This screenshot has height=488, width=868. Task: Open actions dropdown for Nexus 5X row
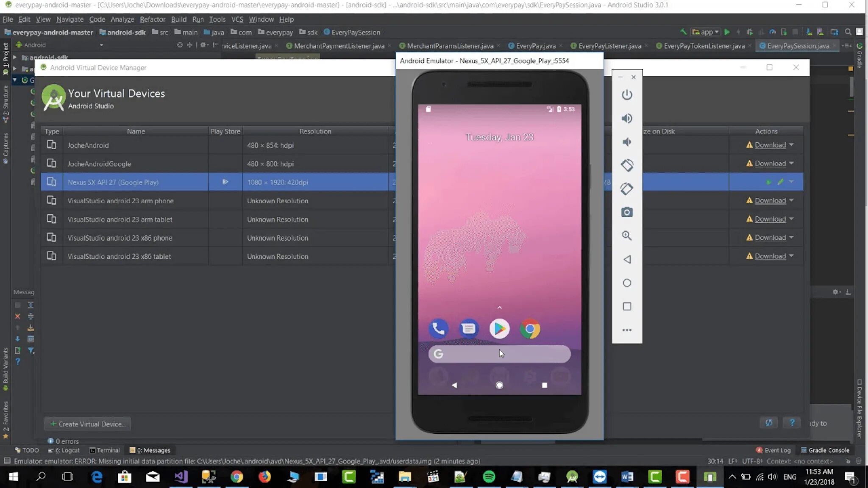791,182
